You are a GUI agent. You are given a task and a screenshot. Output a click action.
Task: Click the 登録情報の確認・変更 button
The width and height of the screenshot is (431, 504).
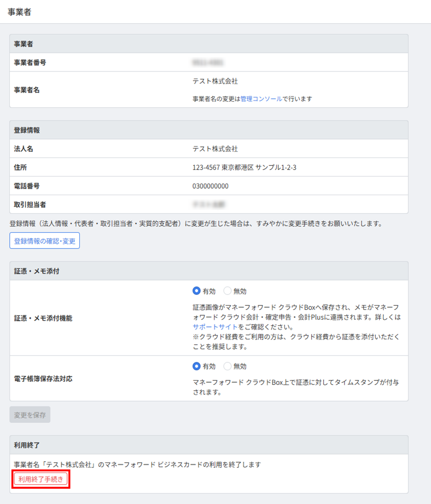(45, 241)
